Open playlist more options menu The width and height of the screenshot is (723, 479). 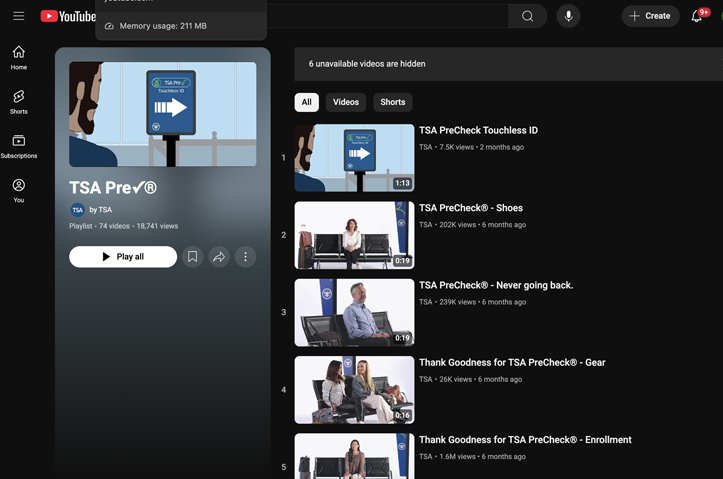[245, 257]
